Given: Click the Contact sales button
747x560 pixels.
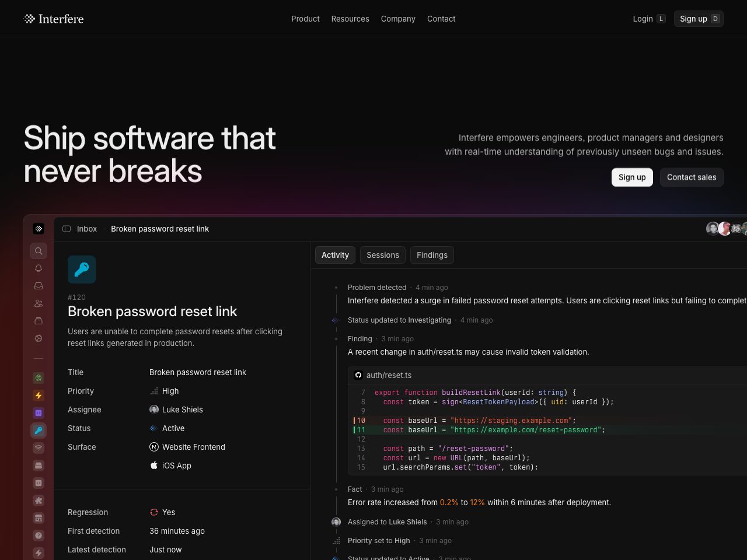Looking at the screenshot, I should (x=692, y=177).
